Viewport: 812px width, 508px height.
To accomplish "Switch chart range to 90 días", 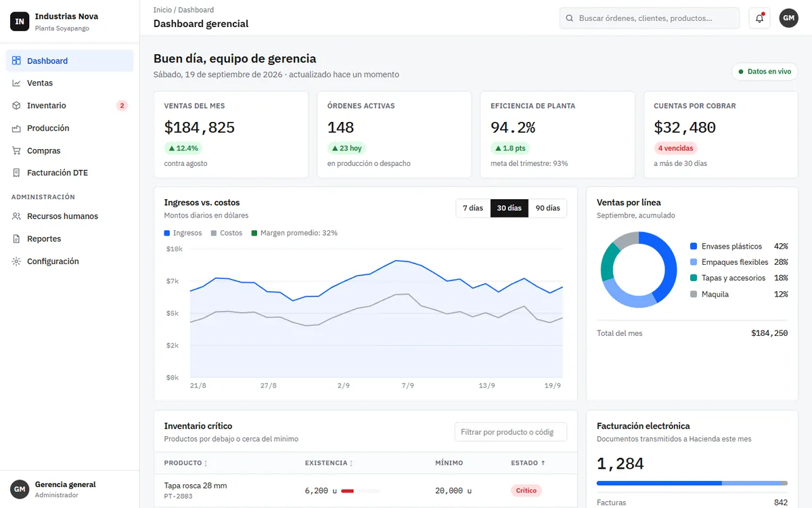I will click(x=547, y=208).
